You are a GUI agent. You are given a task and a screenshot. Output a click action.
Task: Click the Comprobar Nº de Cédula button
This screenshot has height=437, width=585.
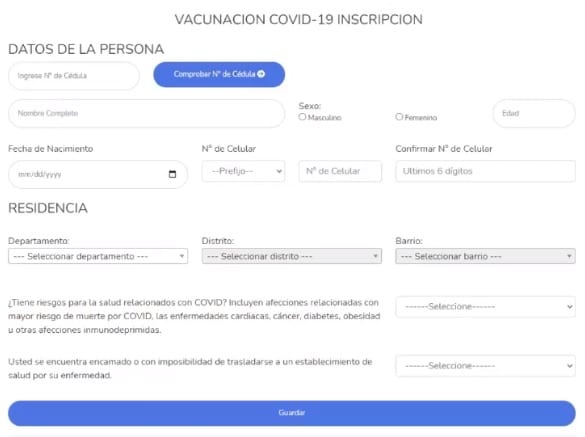click(219, 74)
